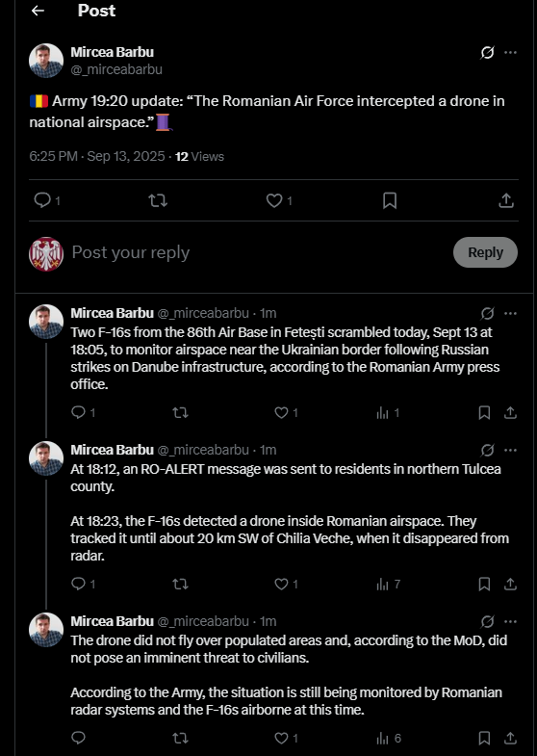This screenshot has height=756, width=537.
Task: View analytics of the RO-ALERT reply
Action: pos(388,585)
